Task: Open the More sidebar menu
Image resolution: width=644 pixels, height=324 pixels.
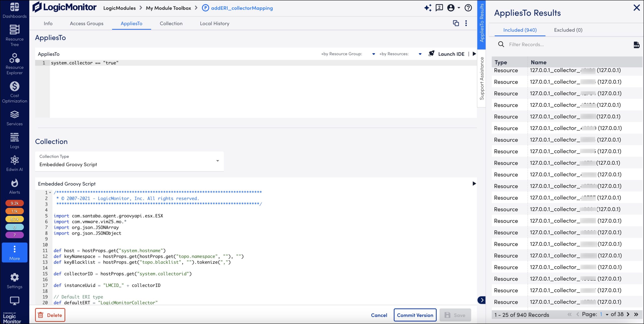Action: [15, 252]
